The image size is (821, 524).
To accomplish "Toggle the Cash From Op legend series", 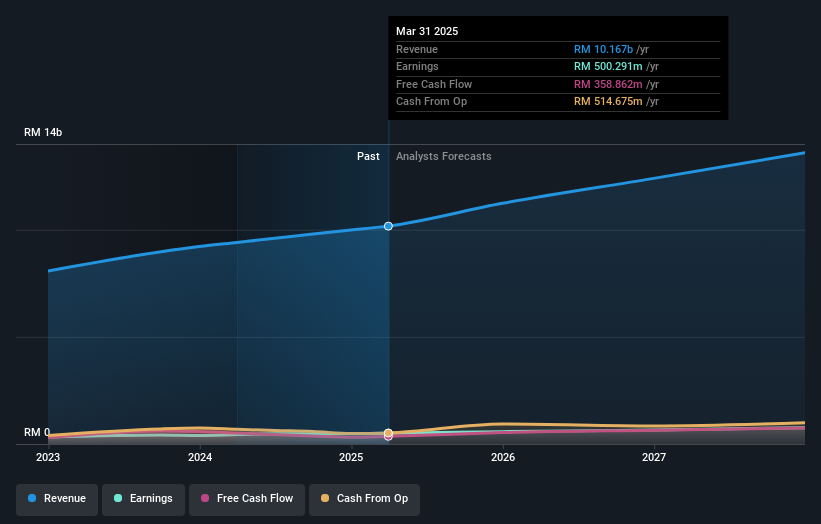I will coord(364,499).
